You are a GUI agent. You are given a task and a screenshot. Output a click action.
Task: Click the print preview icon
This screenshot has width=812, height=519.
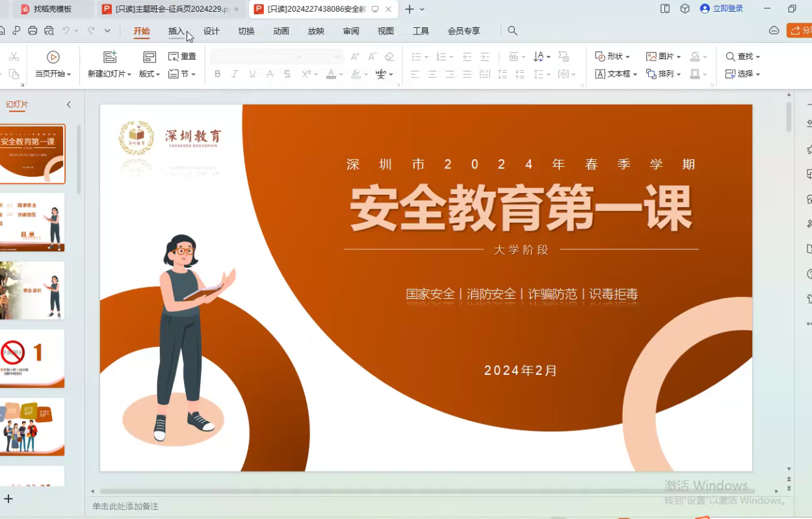pyautogui.click(x=49, y=31)
